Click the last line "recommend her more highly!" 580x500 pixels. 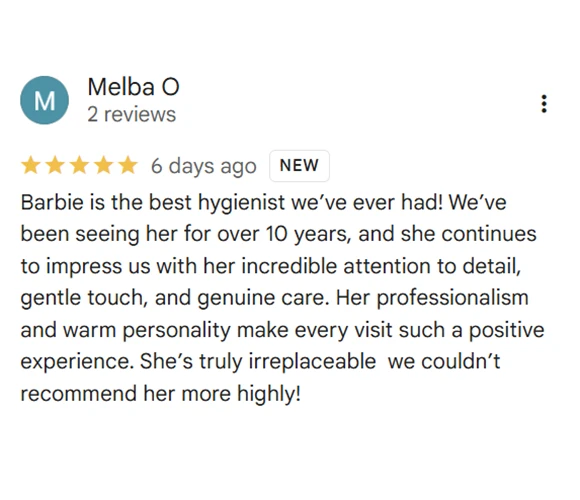click(x=161, y=393)
